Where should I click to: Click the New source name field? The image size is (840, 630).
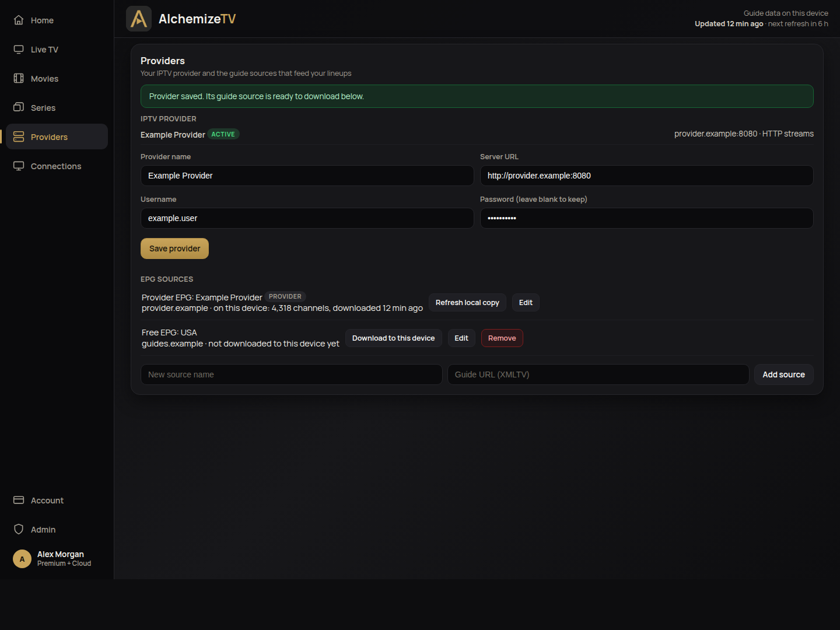(292, 374)
